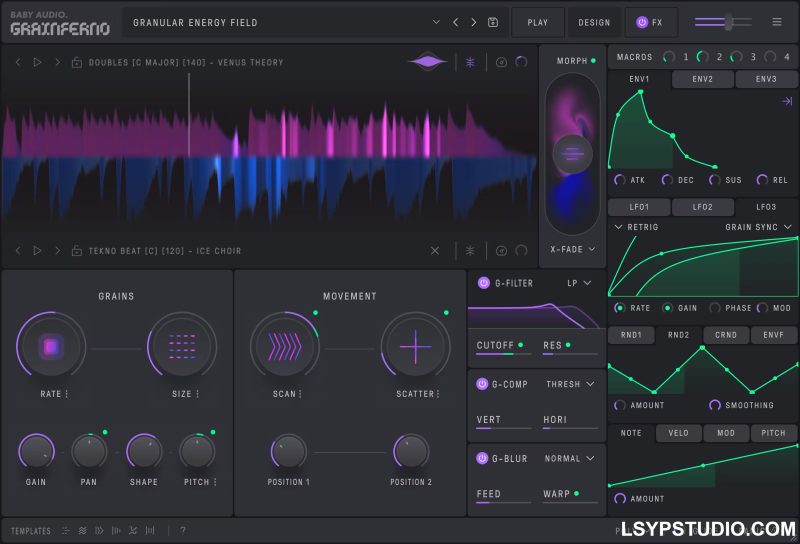This screenshot has width=800, height=544.
Task: Play the Doubles C Major sample
Action: [x=37, y=62]
